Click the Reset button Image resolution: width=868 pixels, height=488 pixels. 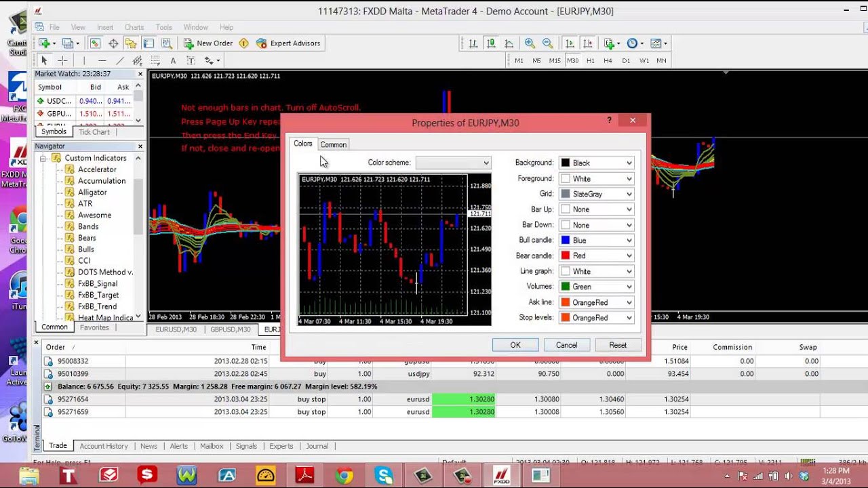618,345
